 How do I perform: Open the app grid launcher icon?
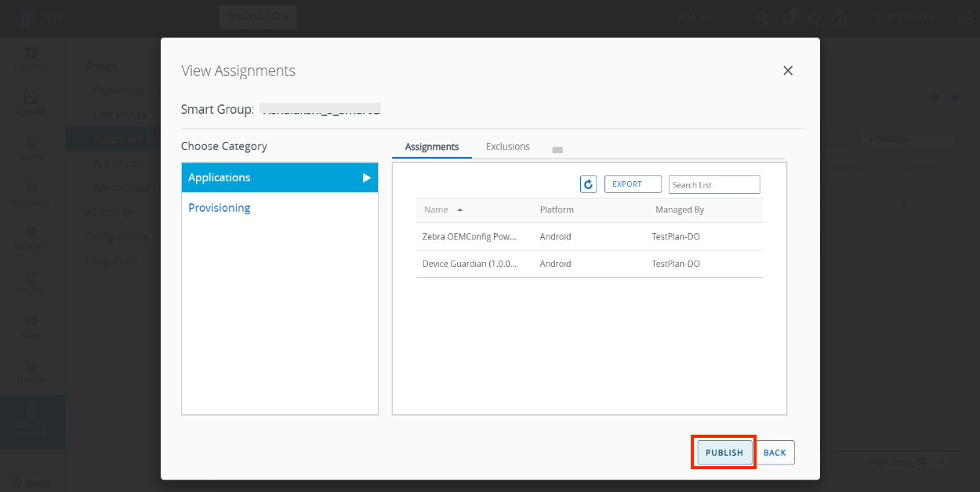(964, 17)
